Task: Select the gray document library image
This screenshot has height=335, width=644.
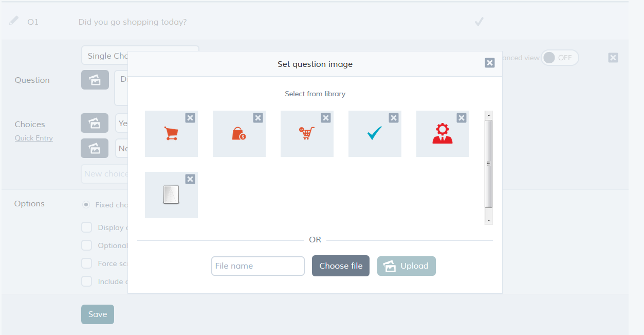Action: tap(171, 195)
